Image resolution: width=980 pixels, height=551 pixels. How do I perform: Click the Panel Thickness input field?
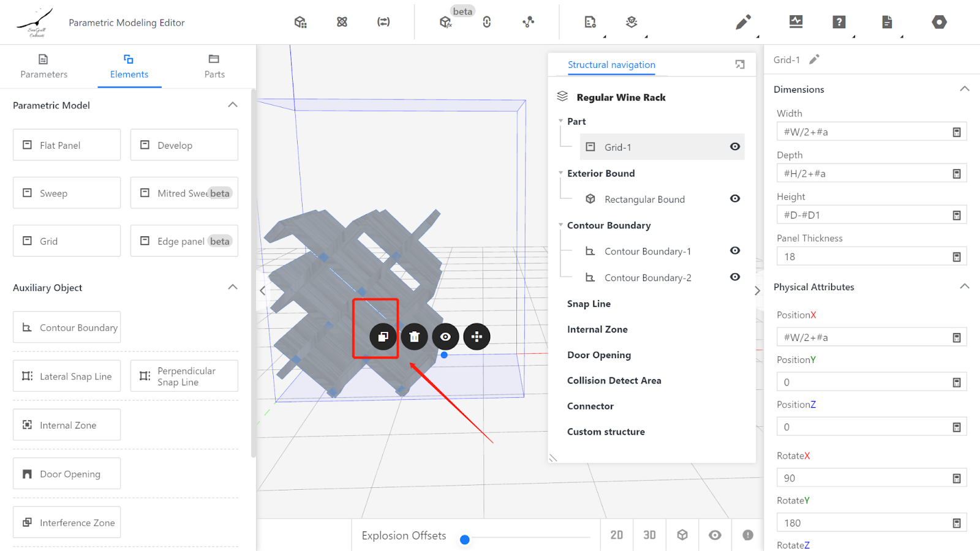coord(865,257)
